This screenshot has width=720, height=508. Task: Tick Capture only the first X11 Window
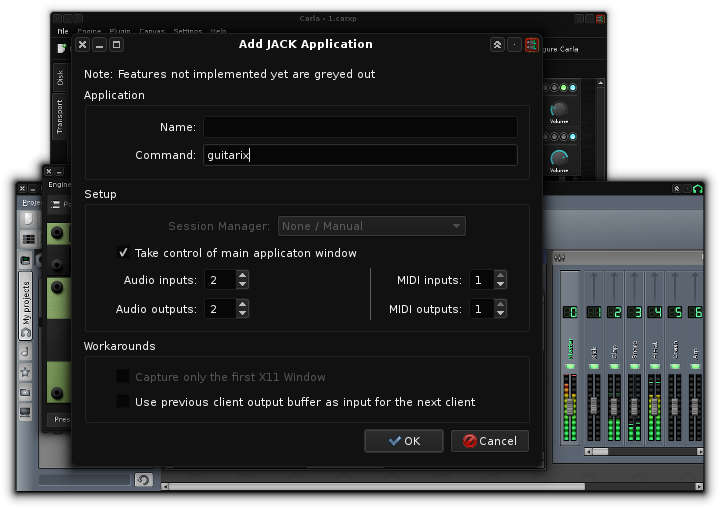[x=123, y=377]
